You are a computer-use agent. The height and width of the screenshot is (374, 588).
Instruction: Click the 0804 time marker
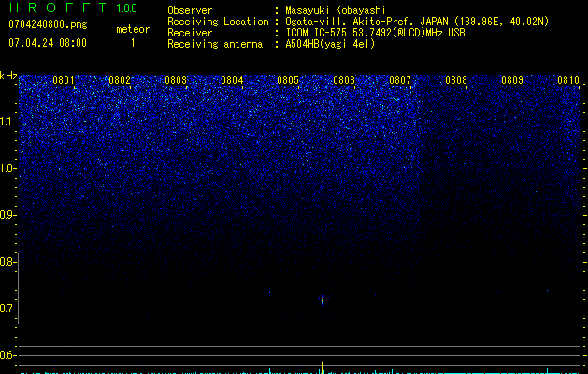232,80
